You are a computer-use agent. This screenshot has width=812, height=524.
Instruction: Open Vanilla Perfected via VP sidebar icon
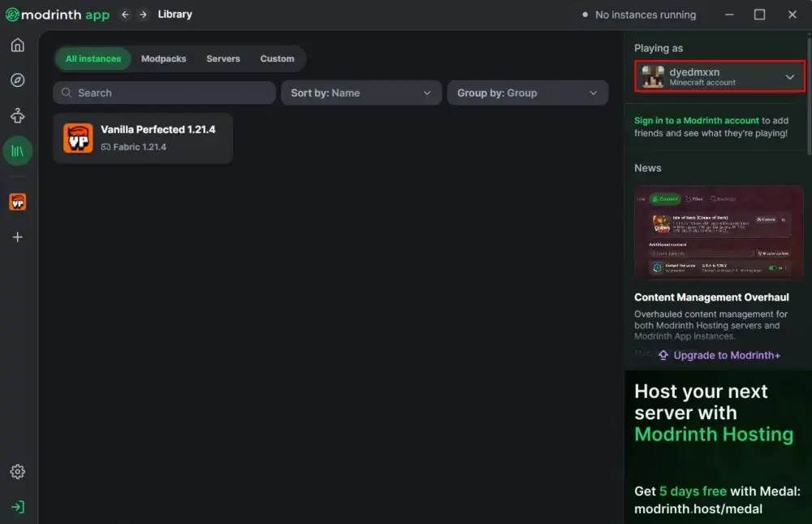pos(18,201)
